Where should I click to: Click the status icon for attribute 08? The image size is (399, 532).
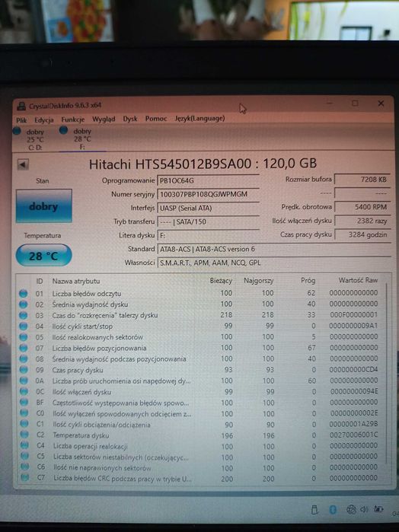click(x=23, y=359)
